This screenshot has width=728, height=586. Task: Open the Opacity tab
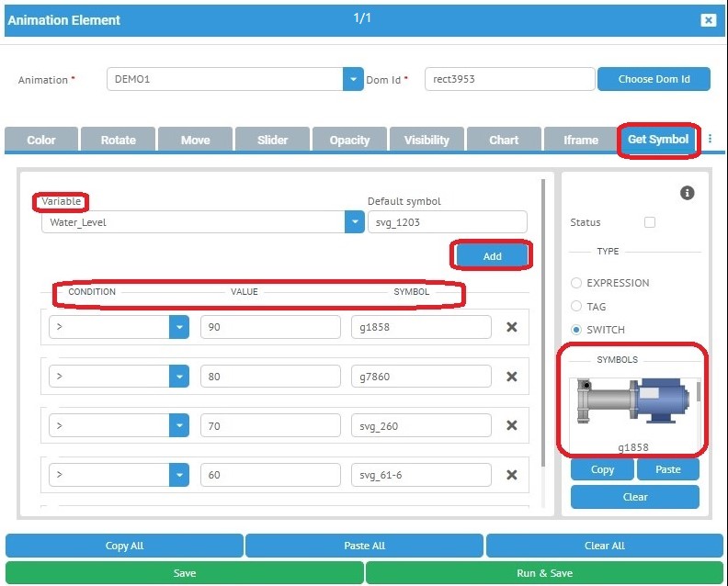coord(349,140)
